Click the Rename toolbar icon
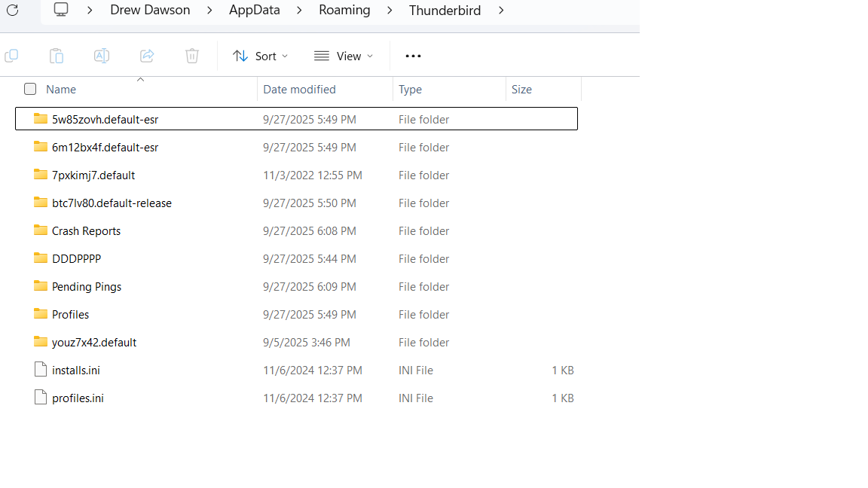Viewport: 868px width, 488px height. [102, 56]
